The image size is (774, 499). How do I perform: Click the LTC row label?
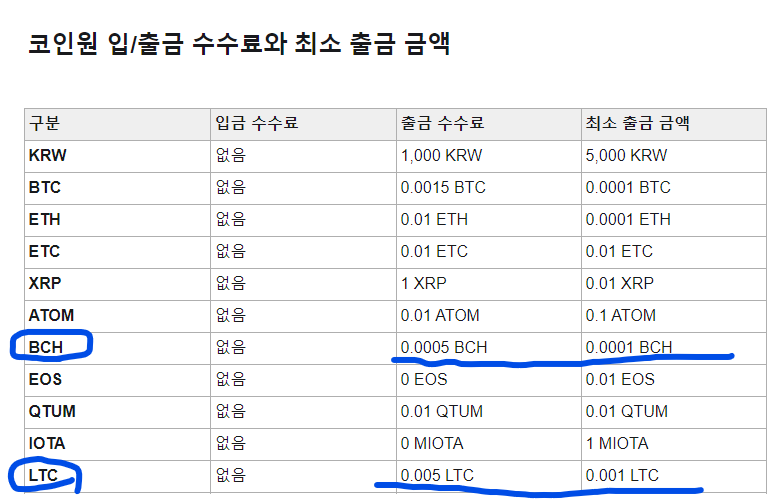coord(43,475)
